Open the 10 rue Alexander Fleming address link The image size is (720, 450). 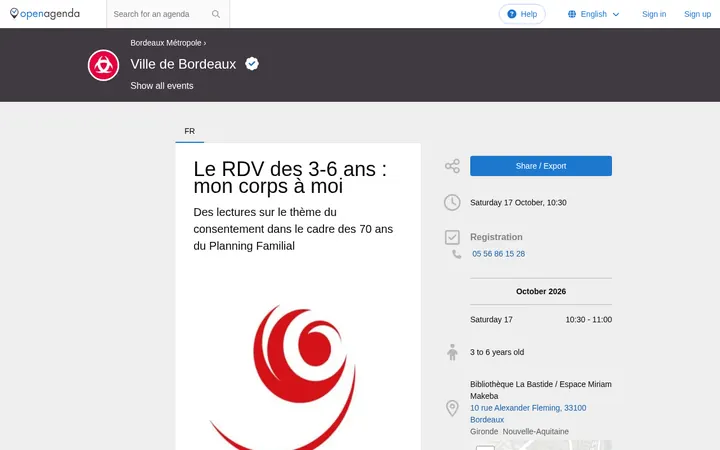point(528,414)
